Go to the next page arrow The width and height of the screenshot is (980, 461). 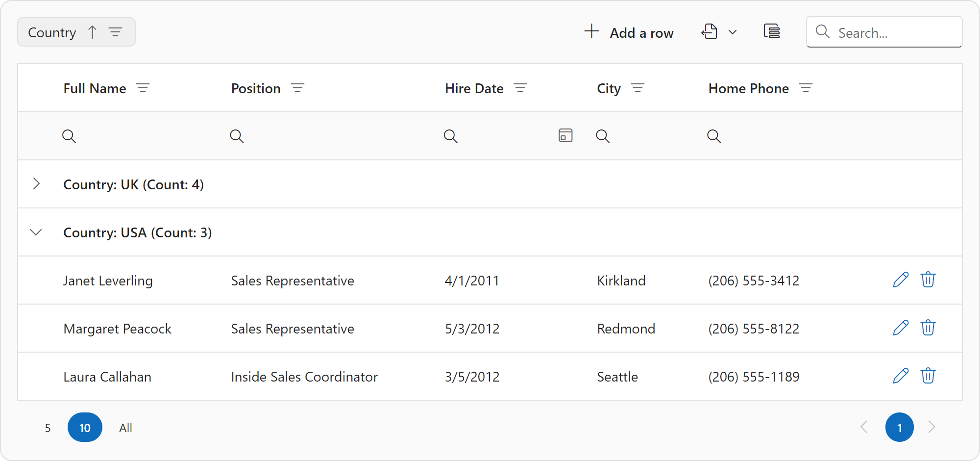click(931, 427)
